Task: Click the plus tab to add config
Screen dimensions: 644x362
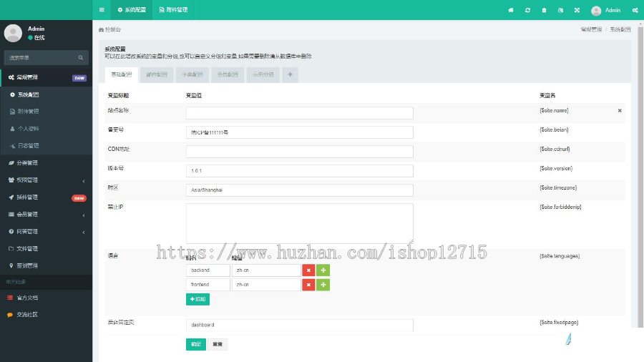Action: pos(290,74)
